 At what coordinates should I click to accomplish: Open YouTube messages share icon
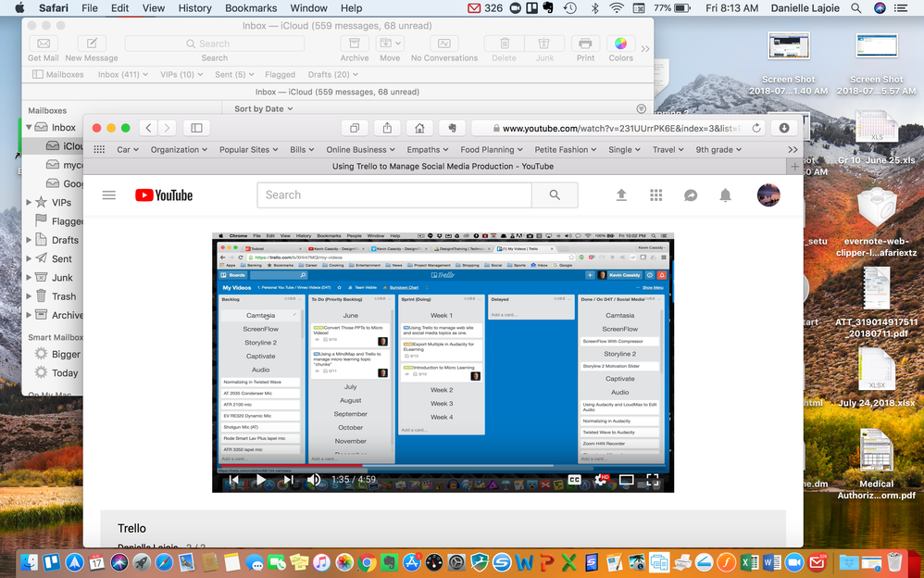click(691, 195)
